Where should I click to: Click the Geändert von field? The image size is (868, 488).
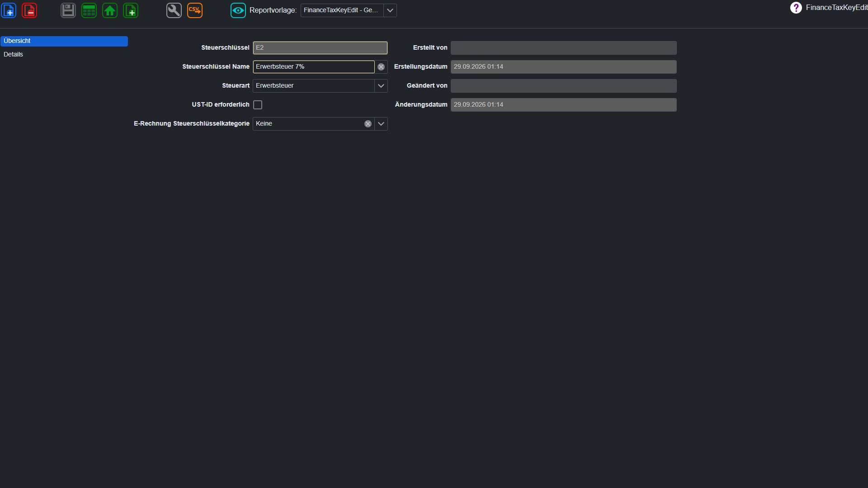click(564, 86)
